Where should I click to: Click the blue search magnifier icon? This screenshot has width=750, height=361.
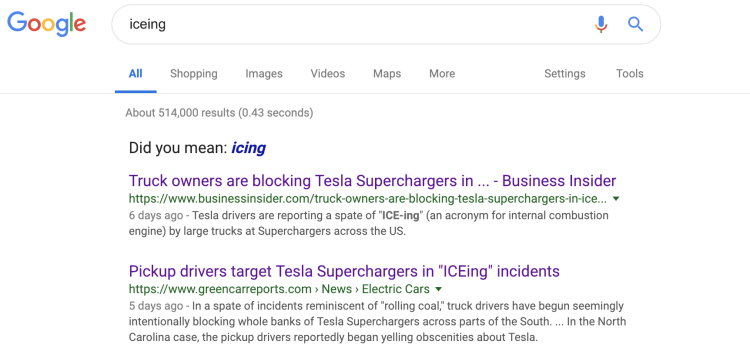point(635,24)
